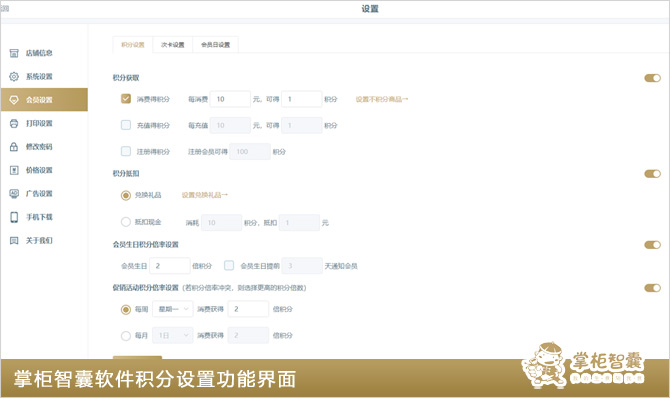
Task: Toggle the 积分抵扣 switch
Action: [x=652, y=174]
